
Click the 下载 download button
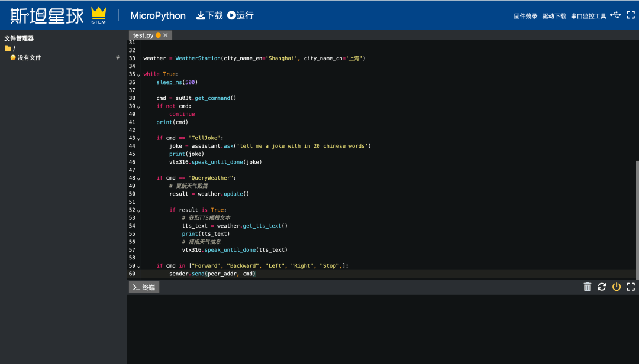click(x=209, y=15)
